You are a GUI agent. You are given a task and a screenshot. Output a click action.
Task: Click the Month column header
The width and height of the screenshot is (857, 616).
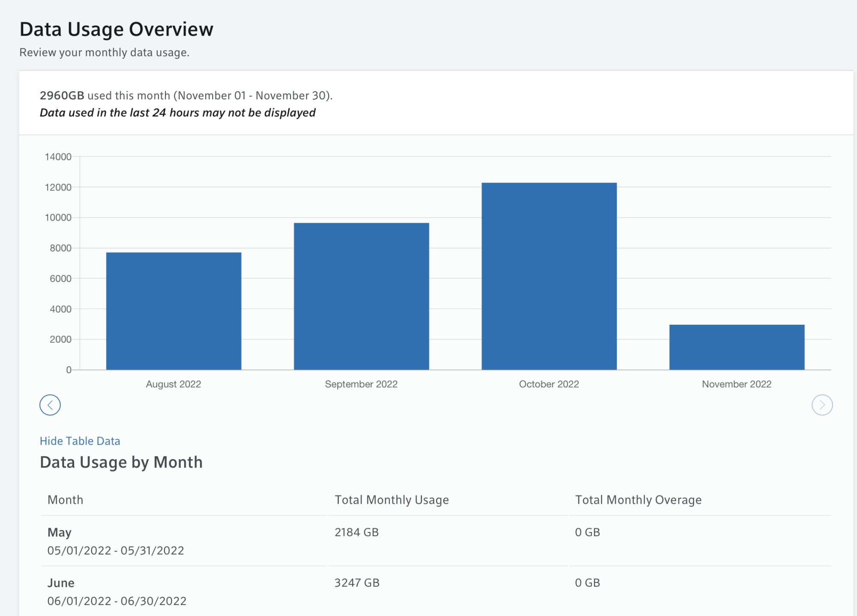tap(65, 500)
